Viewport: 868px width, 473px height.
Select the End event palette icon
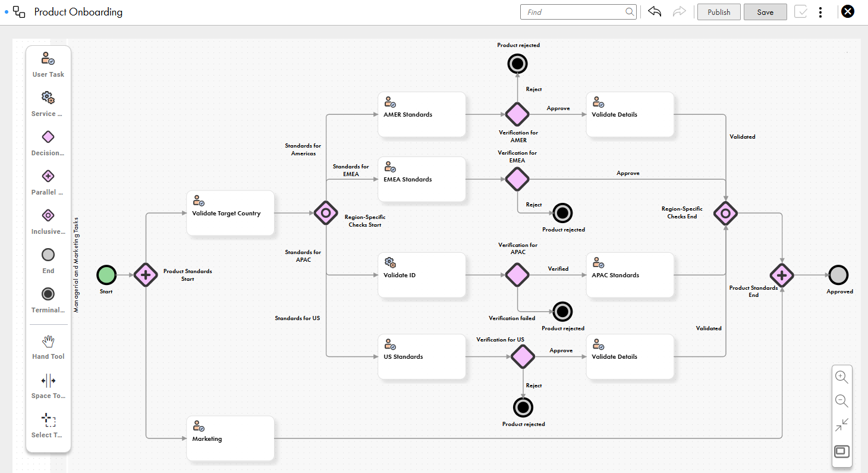(48, 255)
